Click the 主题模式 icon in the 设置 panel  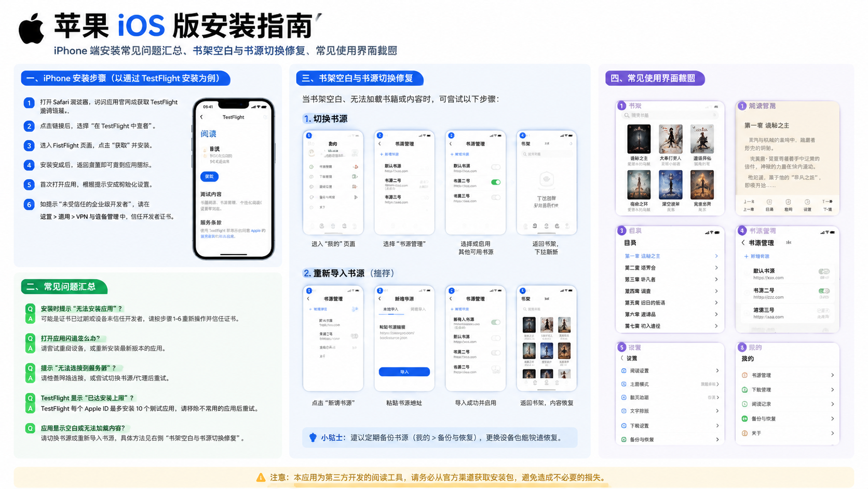coord(624,384)
